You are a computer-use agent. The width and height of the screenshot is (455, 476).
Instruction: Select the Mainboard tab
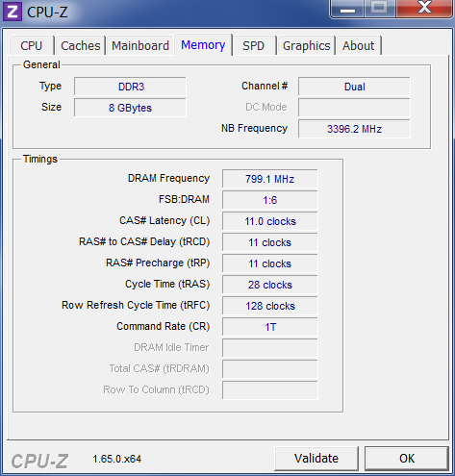[x=140, y=45]
